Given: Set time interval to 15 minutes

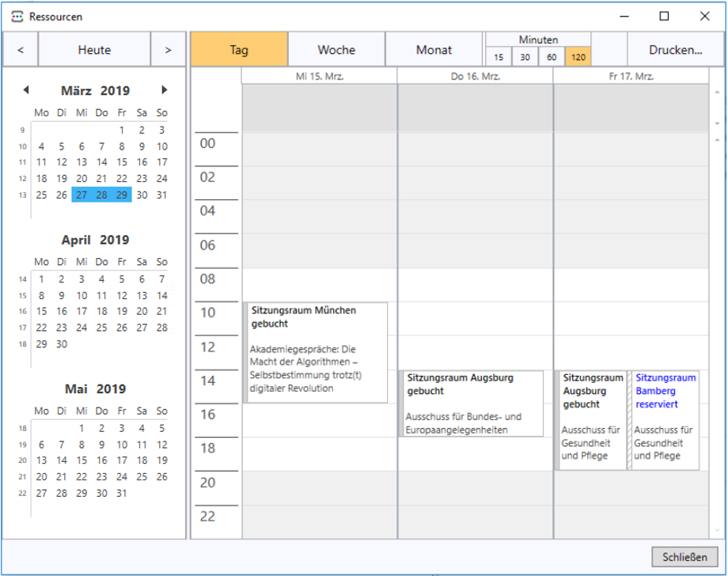Looking at the screenshot, I should tap(499, 57).
